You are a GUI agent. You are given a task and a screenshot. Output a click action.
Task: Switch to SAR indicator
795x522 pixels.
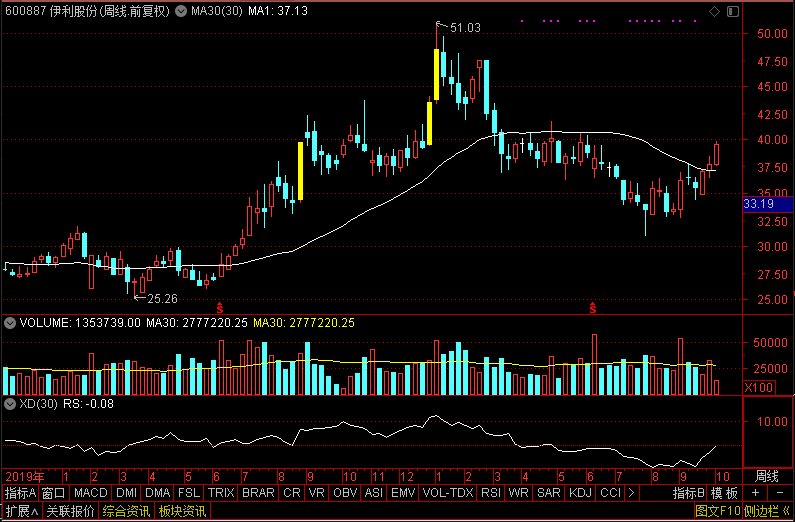(x=549, y=493)
